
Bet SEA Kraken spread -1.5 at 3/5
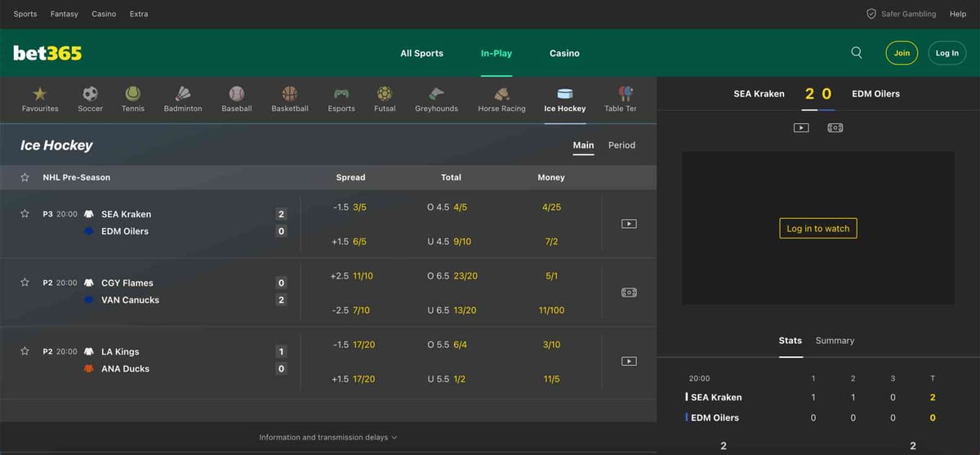point(350,207)
